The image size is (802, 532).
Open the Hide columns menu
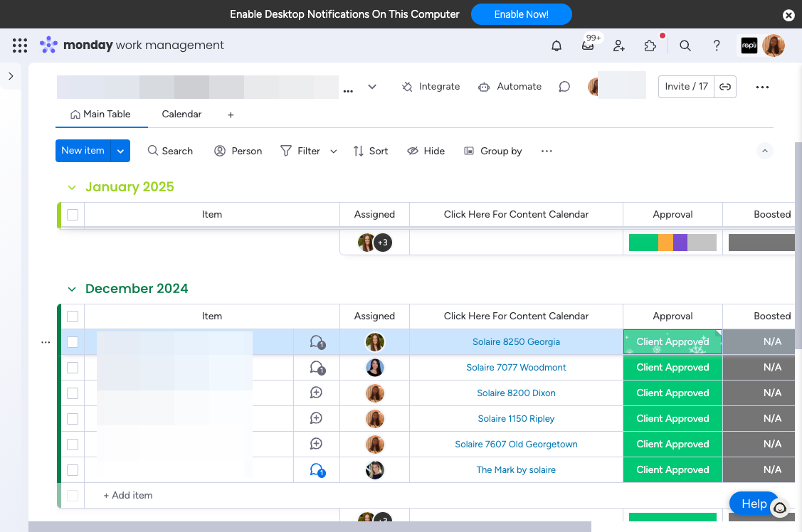point(426,151)
